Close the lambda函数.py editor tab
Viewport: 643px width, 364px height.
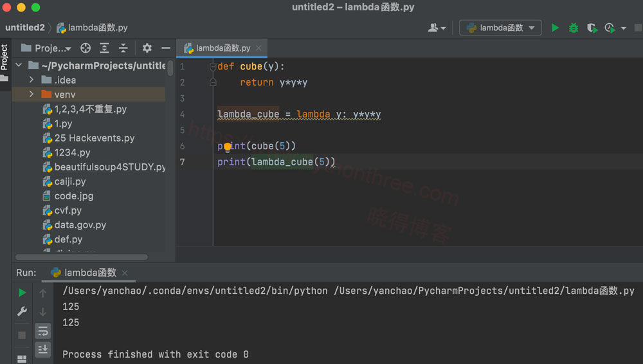coord(258,48)
